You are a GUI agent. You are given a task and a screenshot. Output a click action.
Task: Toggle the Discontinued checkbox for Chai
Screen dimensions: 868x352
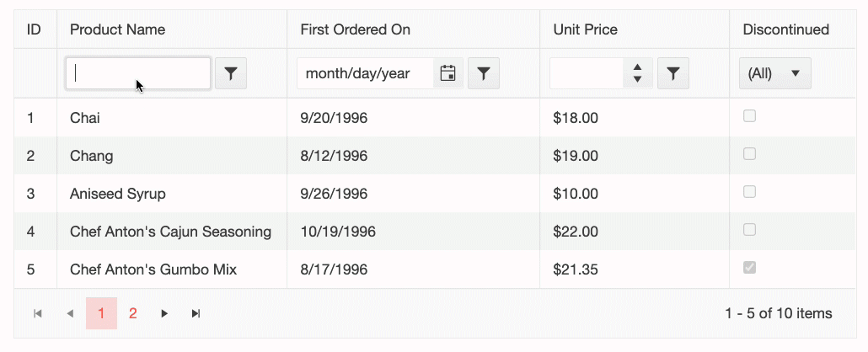pos(749,116)
